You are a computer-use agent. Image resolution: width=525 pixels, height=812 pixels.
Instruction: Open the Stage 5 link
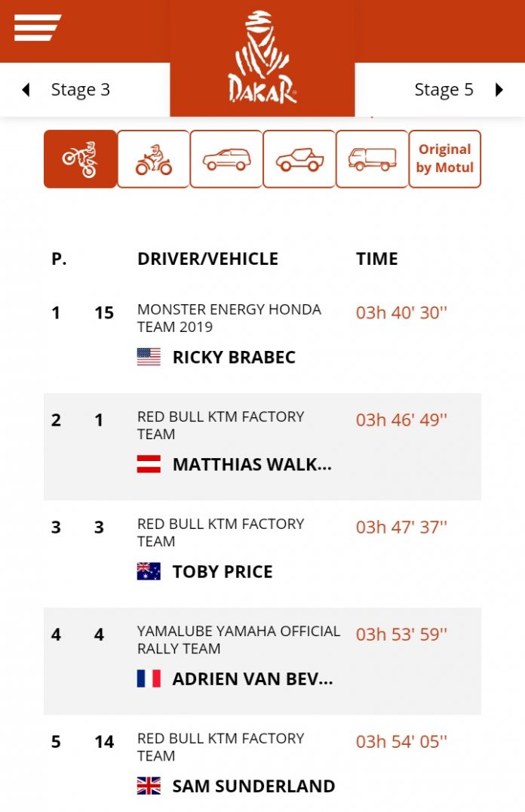(x=444, y=90)
